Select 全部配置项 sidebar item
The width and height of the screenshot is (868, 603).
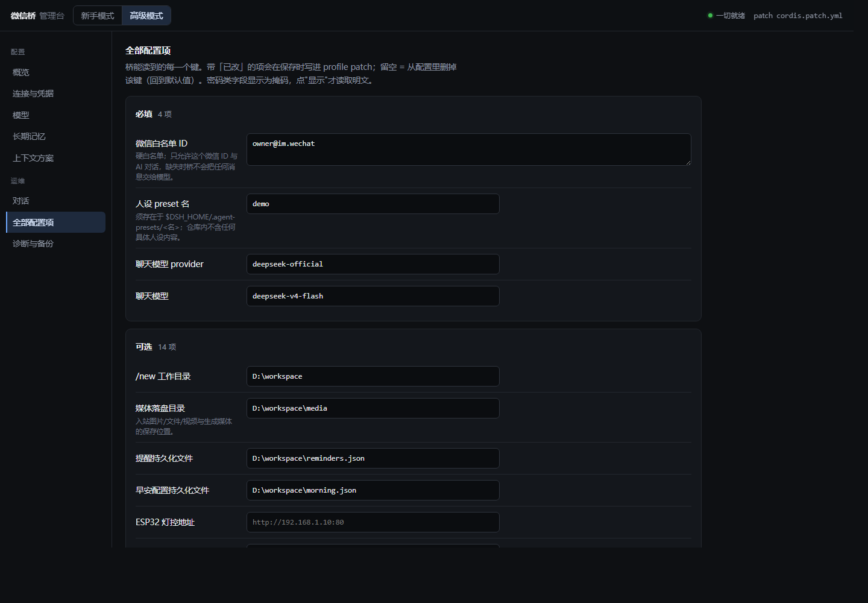point(55,223)
